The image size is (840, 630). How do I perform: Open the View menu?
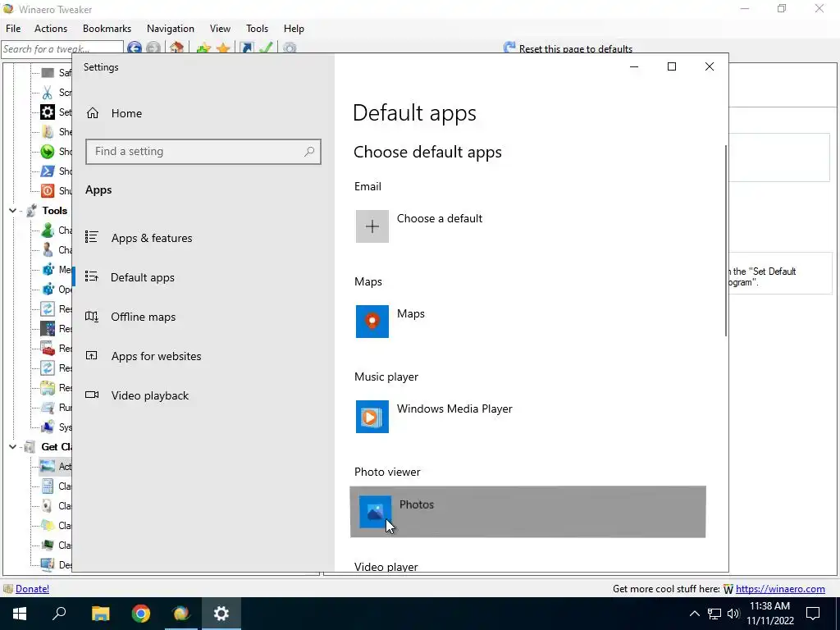click(x=220, y=29)
